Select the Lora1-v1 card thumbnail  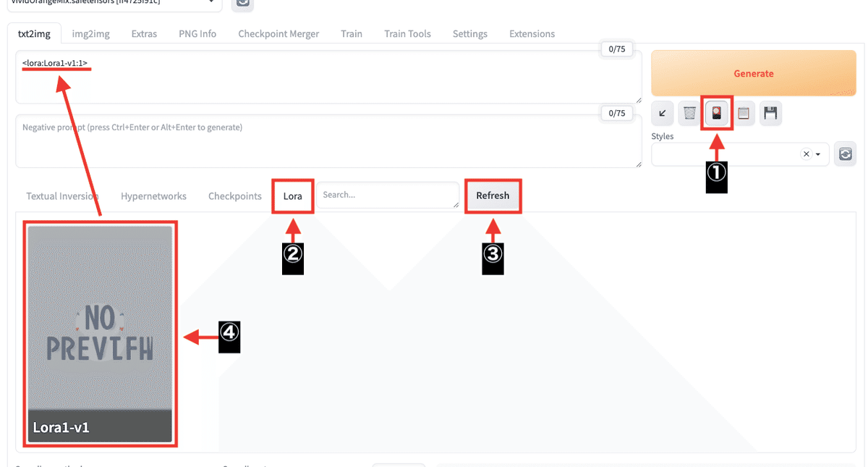pos(100,333)
